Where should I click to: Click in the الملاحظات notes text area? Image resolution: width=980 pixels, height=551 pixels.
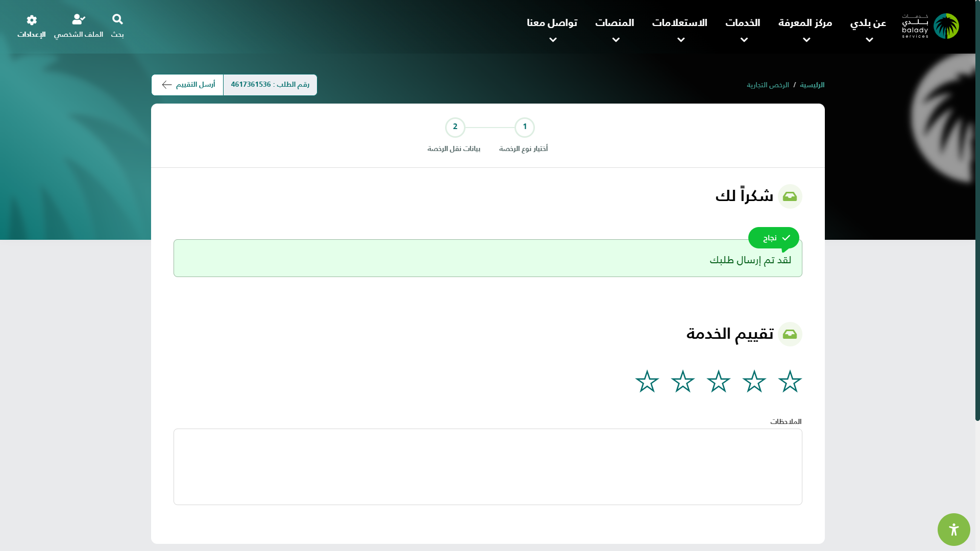point(487,466)
